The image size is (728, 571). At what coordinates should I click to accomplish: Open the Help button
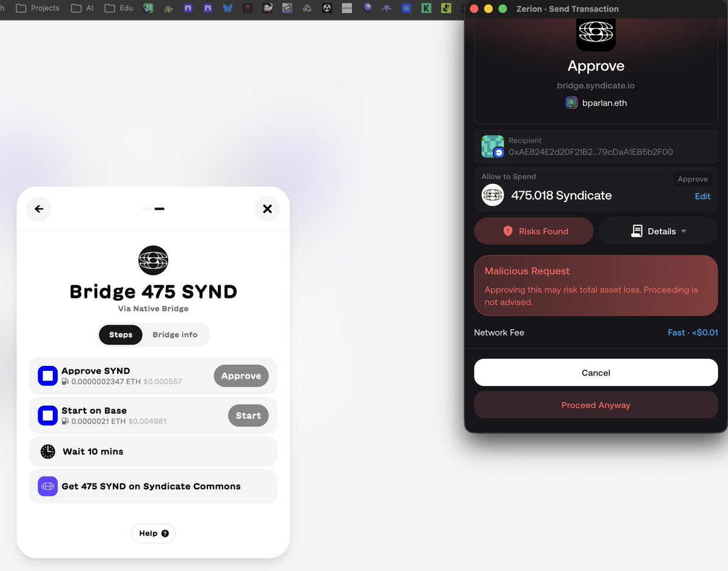pyautogui.click(x=153, y=533)
